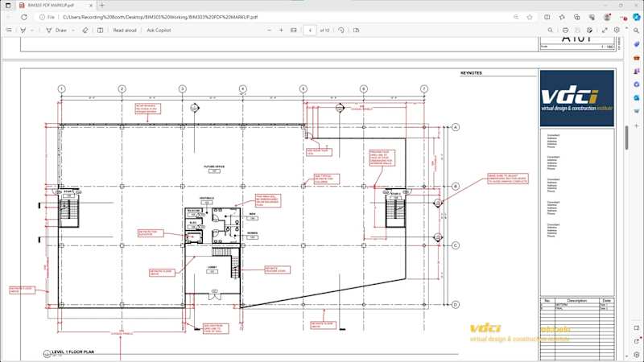The image size is (644, 362).
Task: Expand the Draw tool options dropdown
Action: [x=73, y=30]
